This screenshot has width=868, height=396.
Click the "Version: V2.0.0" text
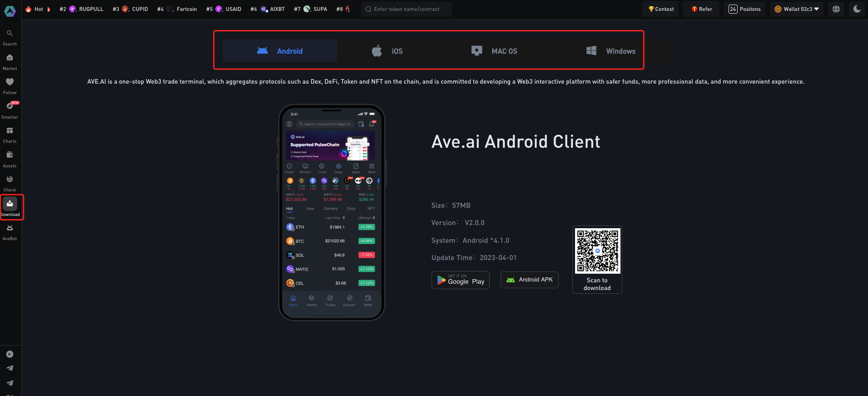(458, 223)
